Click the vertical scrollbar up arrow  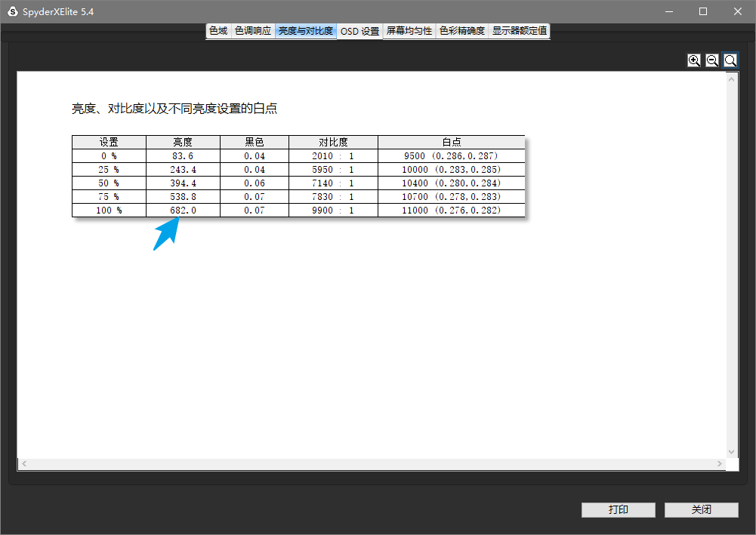click(731, 78)
